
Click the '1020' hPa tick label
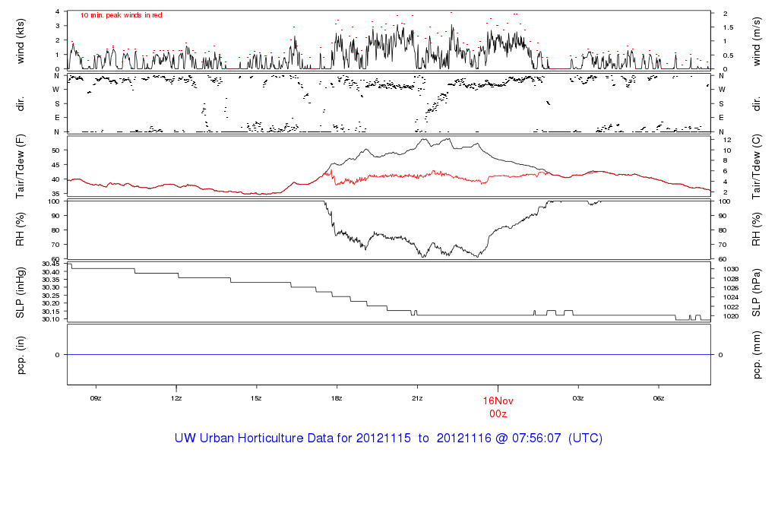tap(730, 316)
